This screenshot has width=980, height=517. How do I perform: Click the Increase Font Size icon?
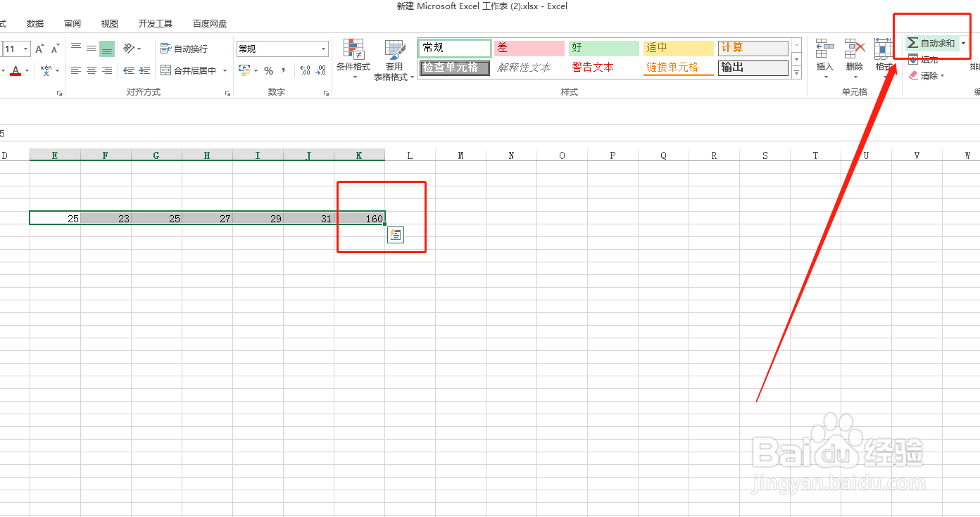(x=39, y=48)
